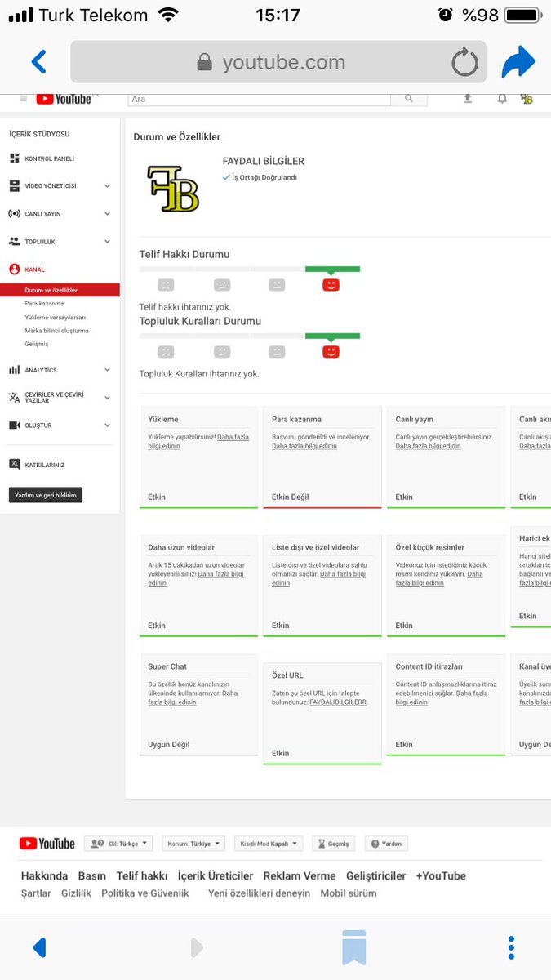
Task: Tap the youtube.com address bar
Action: (278, 62)
